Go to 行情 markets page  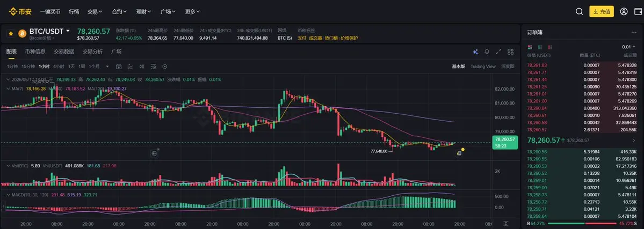[74, 11]
